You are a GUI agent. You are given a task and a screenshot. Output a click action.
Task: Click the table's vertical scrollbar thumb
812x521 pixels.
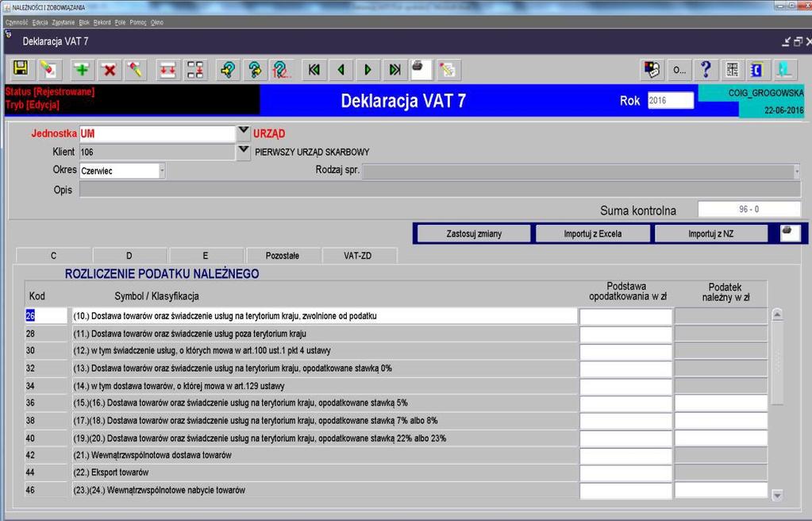(777, 364)
